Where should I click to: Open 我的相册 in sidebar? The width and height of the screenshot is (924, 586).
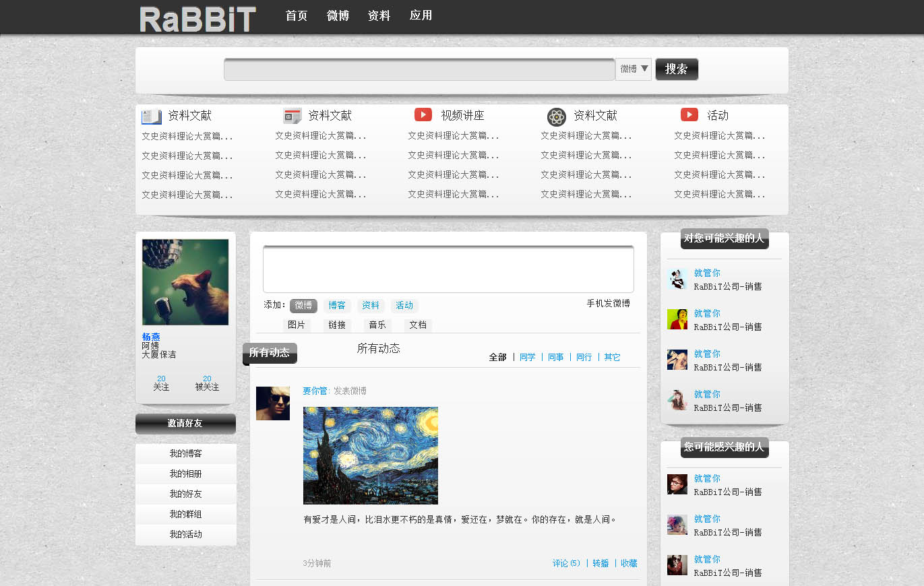click(x=185, y=474)
